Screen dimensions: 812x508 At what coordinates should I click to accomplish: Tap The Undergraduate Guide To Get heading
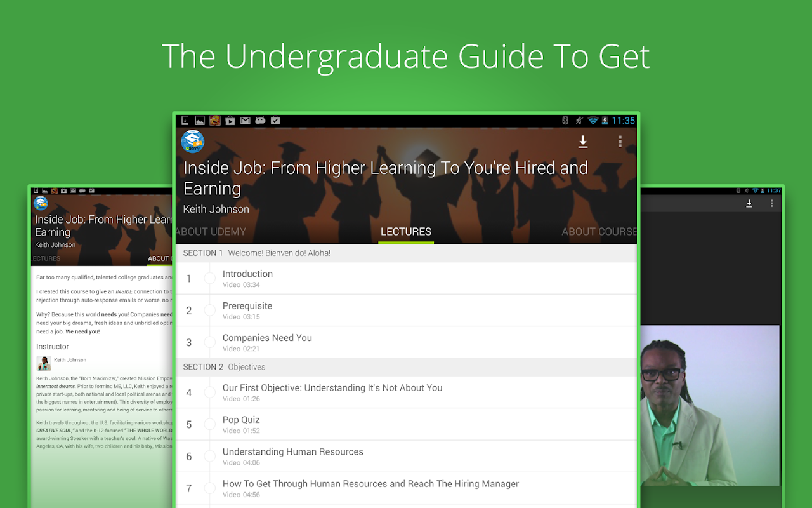pos(406,57)
